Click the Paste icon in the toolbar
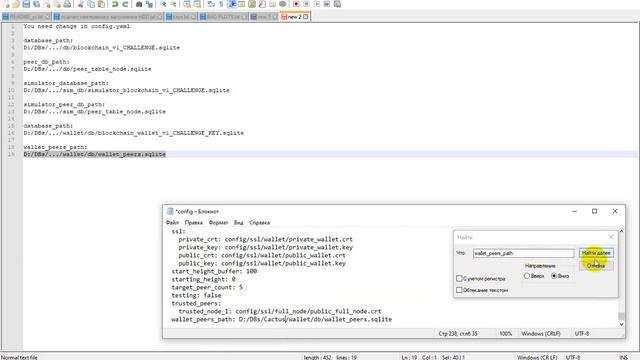 (x=101, y=4)
